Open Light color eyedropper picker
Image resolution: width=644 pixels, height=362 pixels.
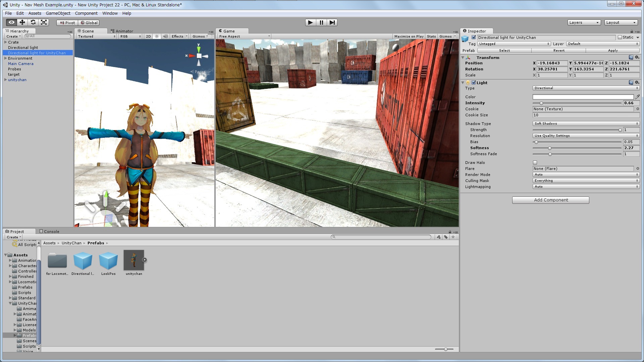(x=637, y=97)
